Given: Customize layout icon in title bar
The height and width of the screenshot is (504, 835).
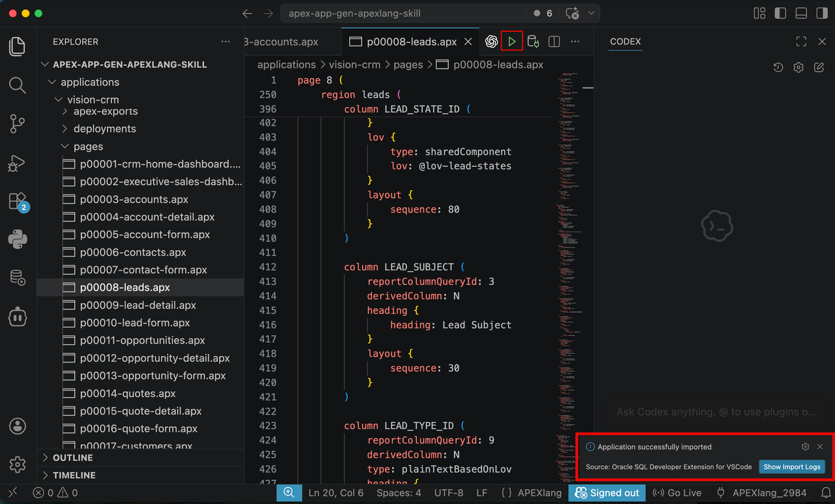Looking at the screenshot, I should tap(759, 13).
